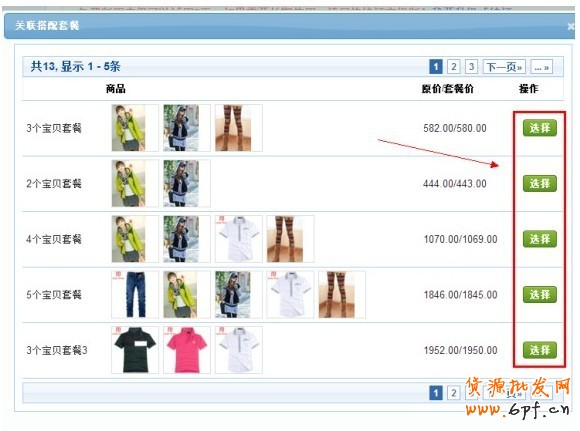The height and width of the screenshot is (431, 580).
Task: Click current page 1 in top pagination
Action: (x=436, y=67)
